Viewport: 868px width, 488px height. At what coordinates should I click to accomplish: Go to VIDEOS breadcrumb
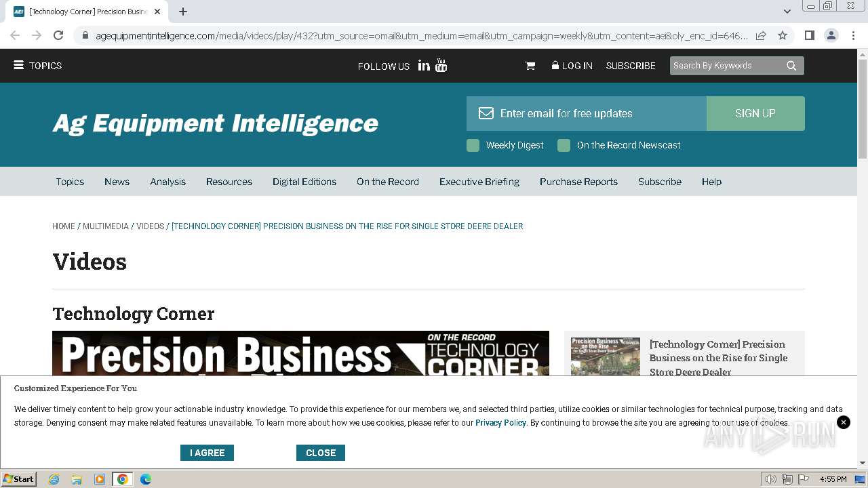tap(150, 226)
